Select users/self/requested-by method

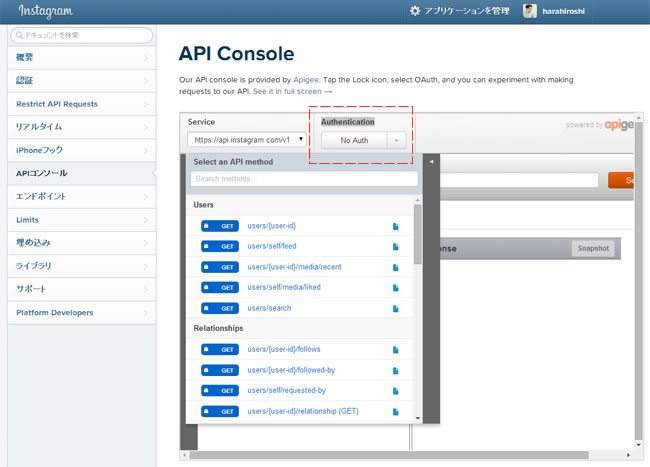(x=286, y=390)
